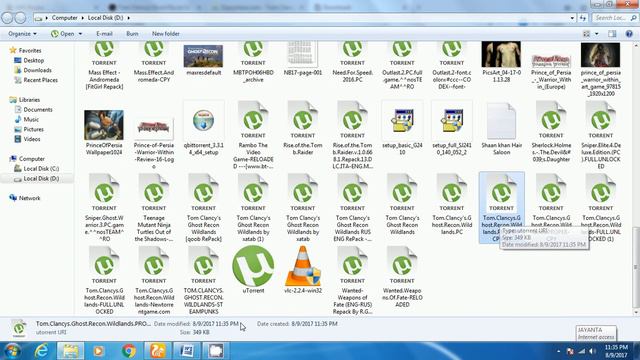The image size is (640, 360).
Task: Open the Pictures library
Action: tap(33, 129)
